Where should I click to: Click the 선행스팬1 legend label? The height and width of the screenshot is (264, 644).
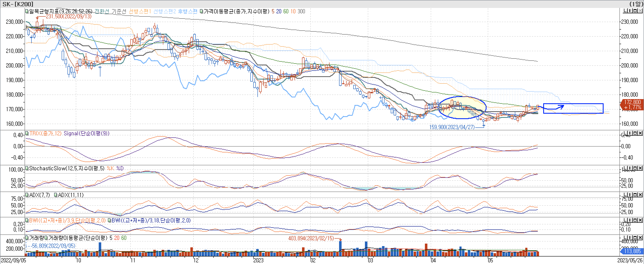[x=140, y=11]
